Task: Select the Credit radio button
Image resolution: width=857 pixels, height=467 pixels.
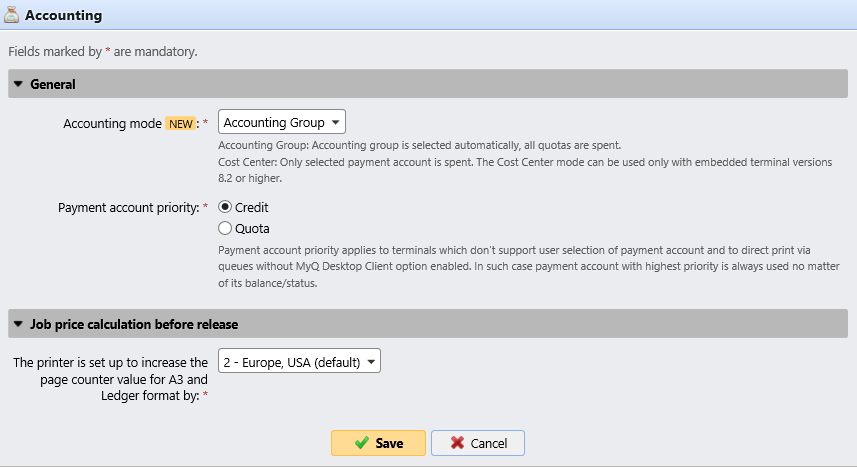Action: pos(225,207)
